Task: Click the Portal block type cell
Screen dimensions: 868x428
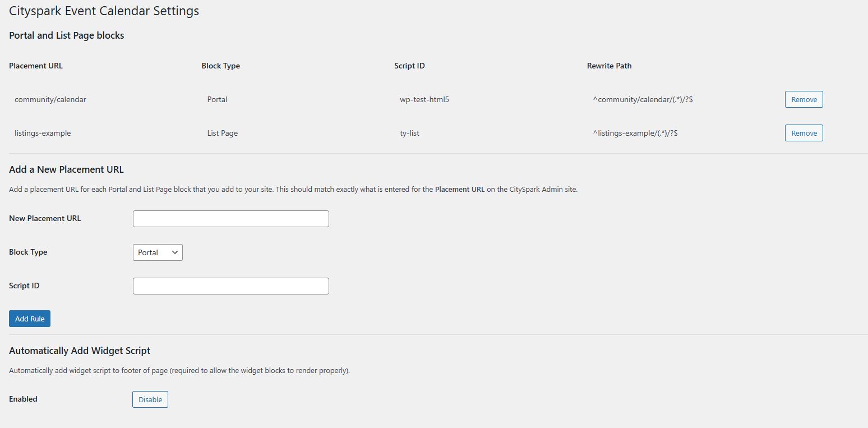Action: click(218, 99)
